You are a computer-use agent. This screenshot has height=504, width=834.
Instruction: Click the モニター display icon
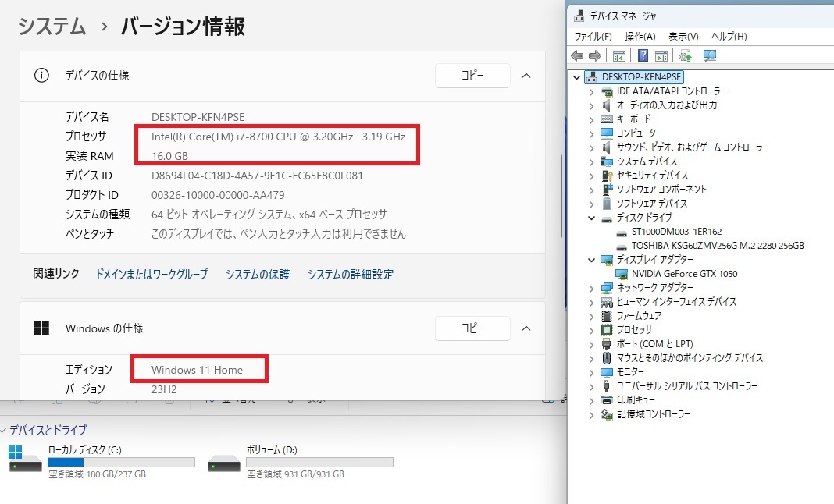[x=606, y=372]
